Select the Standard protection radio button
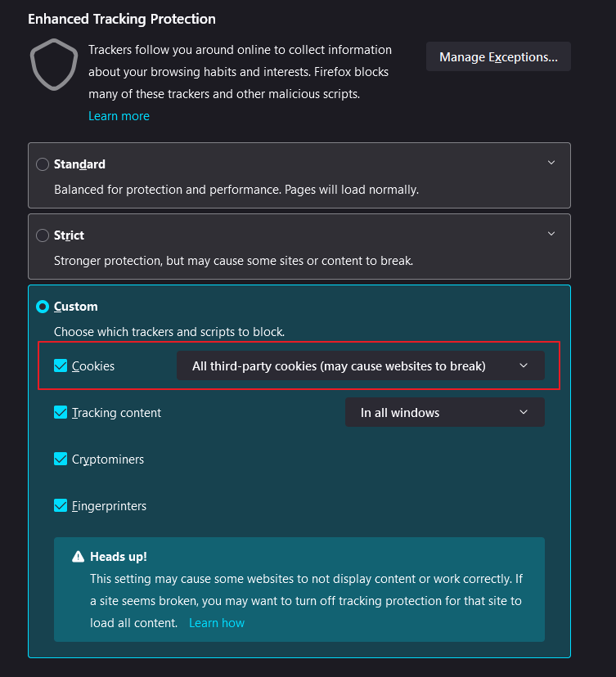The width and height of the screenshot is (616, 677). click(43, 164)
